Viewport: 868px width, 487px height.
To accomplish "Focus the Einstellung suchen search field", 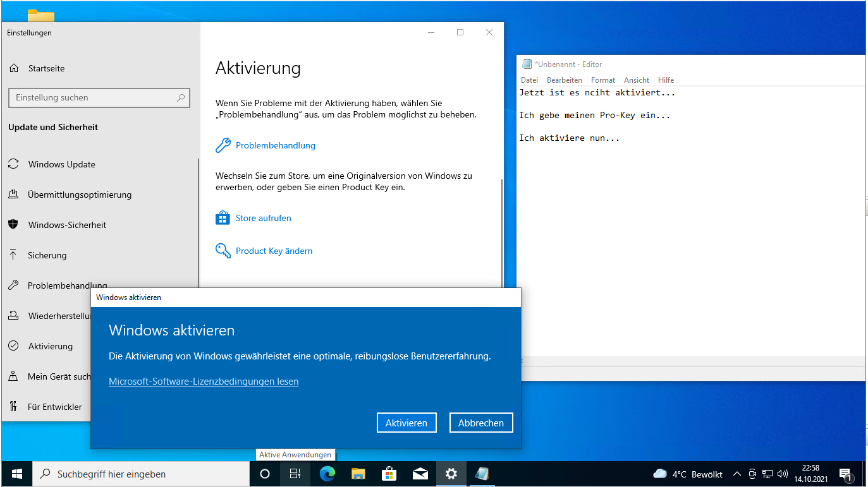I will [99, 98].
